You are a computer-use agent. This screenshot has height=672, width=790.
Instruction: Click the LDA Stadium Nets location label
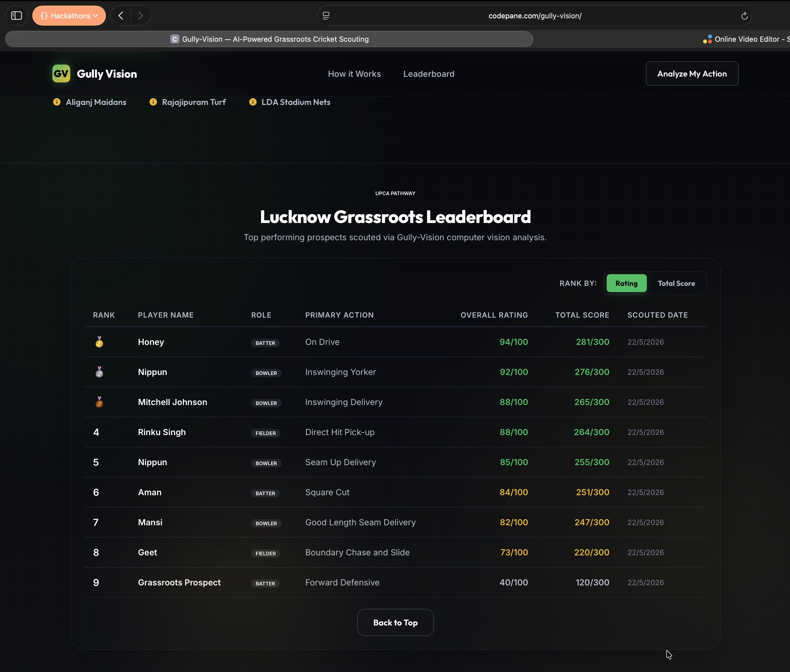click(x=296, y=102)
